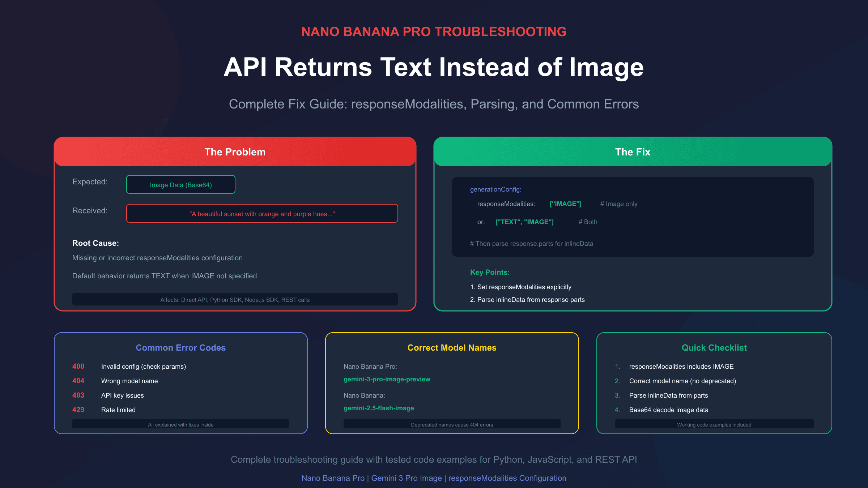Open the 'Gemini 3 Pro Image' footer link
Screen dimensions: 868x488
[406, 478]
